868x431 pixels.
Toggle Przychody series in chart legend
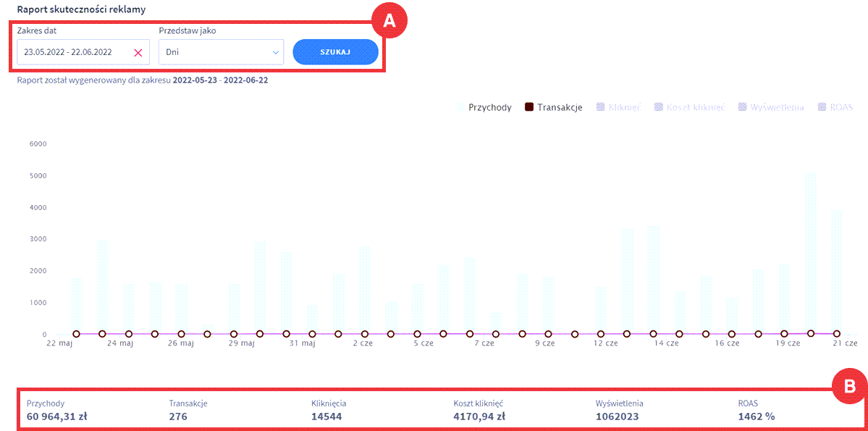484,107
